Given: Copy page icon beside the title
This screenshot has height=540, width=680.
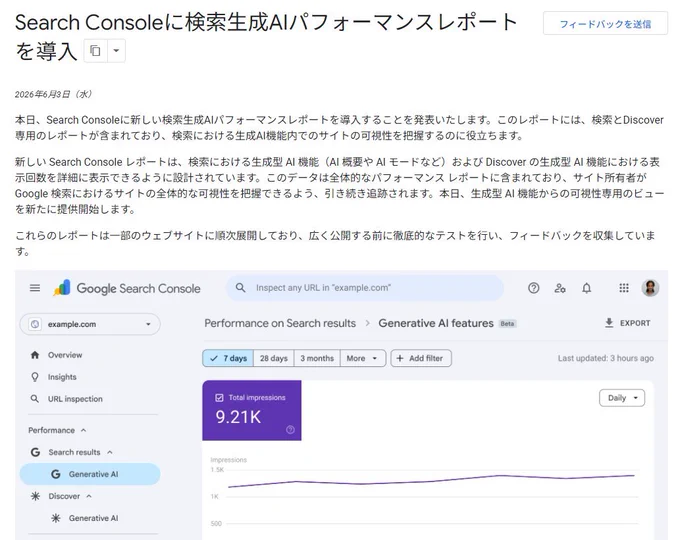Looking at the screenshot, I should 95,51.
